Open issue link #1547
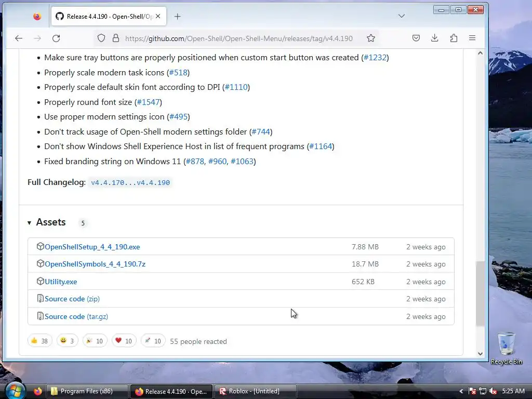 [148, 102]
